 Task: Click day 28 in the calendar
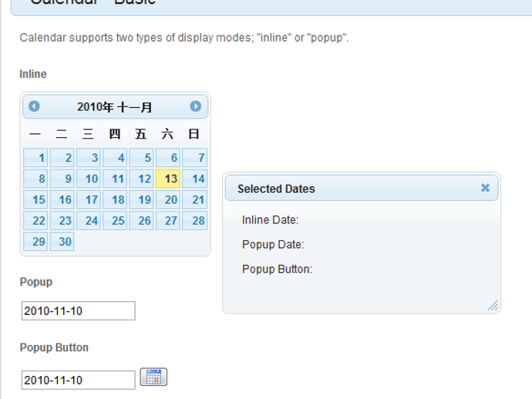pos(195,221)
